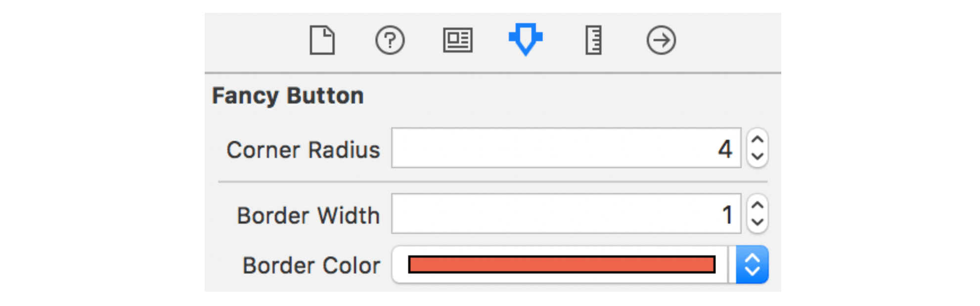Click the Fancy Button section header
The height and width of the screenshot is (306, 980).
[288, 96]
